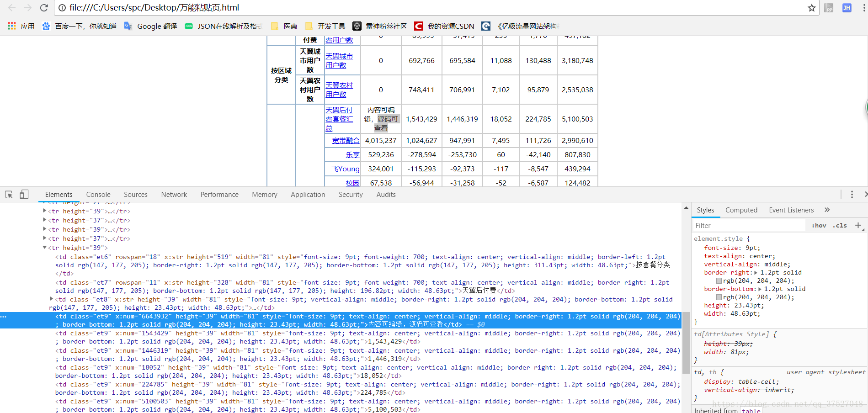Toggle the device toolbar icon

[24, 195]
